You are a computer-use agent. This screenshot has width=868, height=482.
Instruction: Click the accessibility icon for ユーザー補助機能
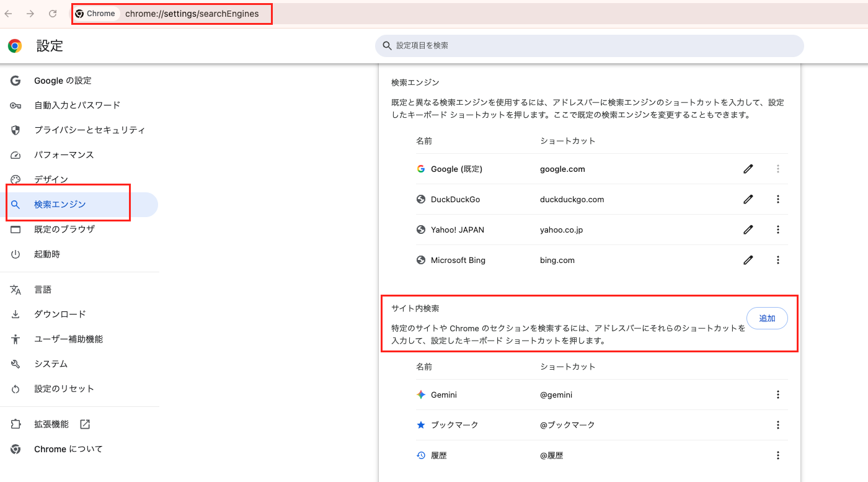[15, 339]
